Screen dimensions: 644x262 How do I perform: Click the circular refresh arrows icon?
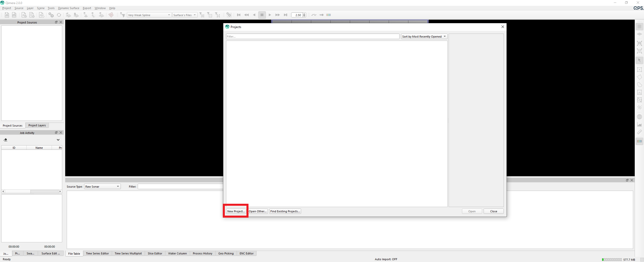click(x=59, y=15)
